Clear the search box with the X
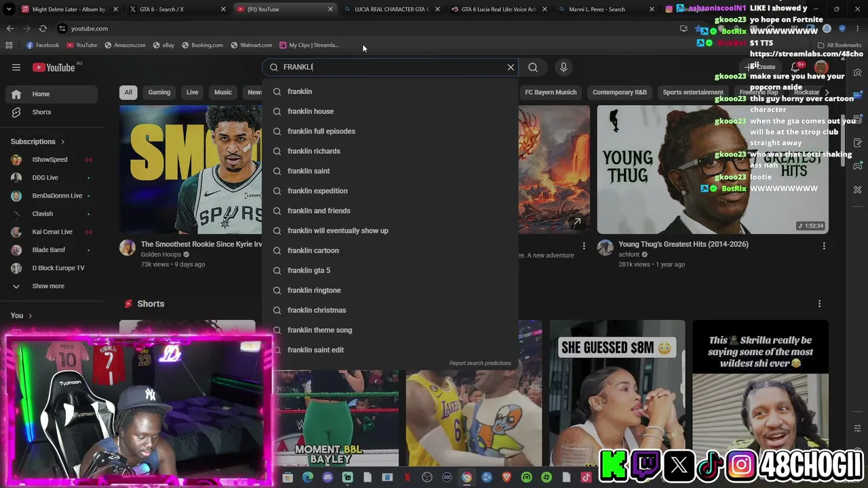The height and width of the screenshot is (488, 868). [x=511, y=67]
